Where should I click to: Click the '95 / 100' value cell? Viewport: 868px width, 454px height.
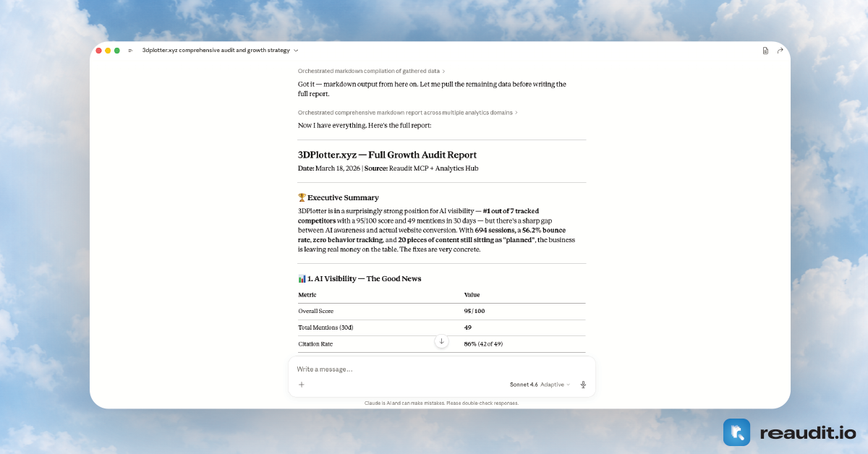[x=475, y=312]
